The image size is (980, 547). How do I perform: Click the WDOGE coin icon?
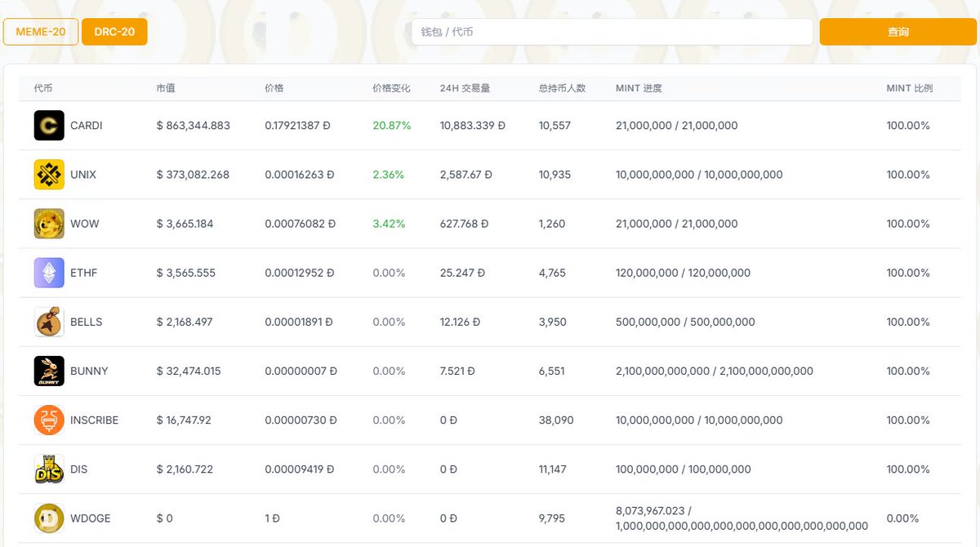coord(48,517)
